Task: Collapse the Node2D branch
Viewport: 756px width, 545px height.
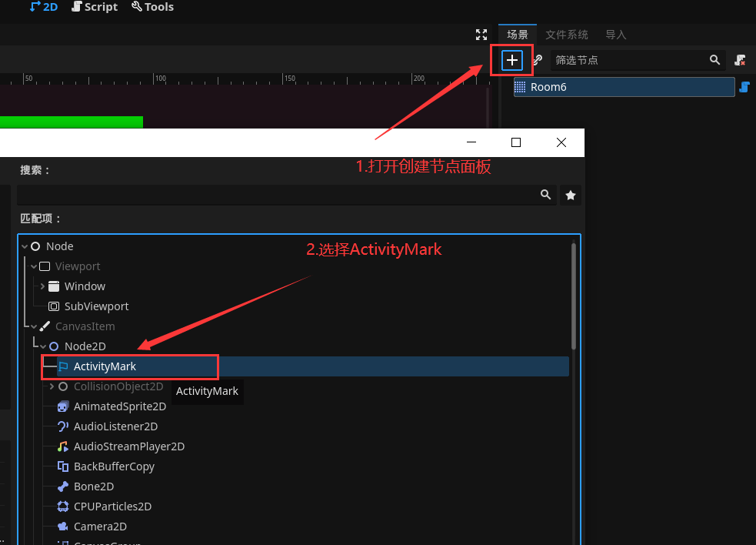Action: tap(43, 346)
